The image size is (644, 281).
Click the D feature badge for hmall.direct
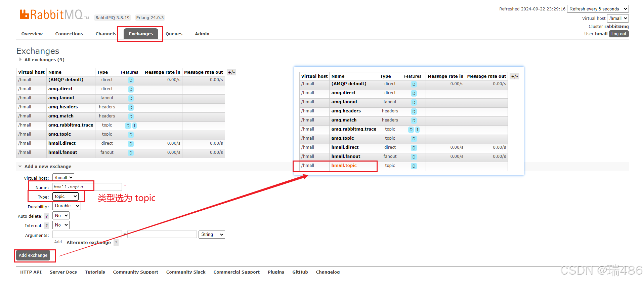pyautogui.click(x=131, y=144)
